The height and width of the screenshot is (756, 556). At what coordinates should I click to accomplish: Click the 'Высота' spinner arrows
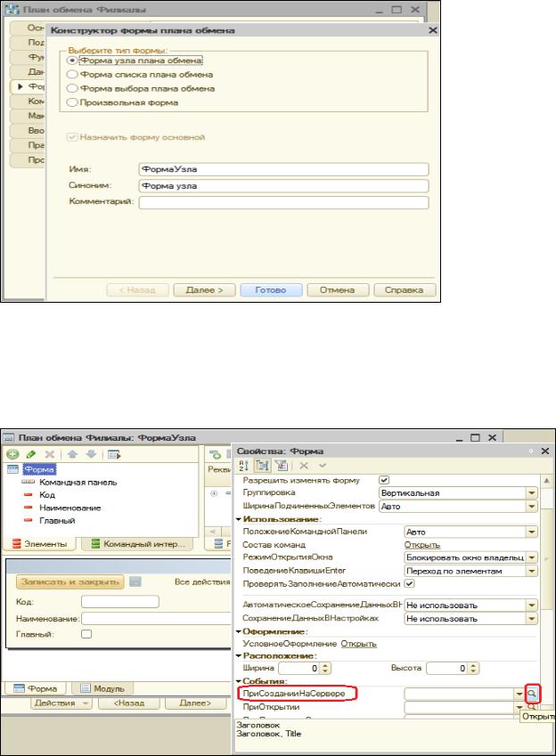tap(473, 668)
